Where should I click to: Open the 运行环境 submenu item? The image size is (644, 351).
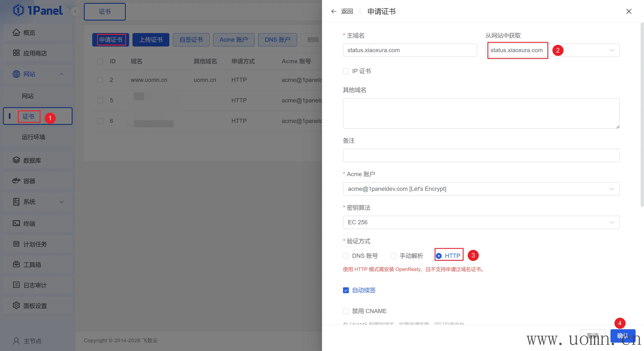[x=34, y=137]
